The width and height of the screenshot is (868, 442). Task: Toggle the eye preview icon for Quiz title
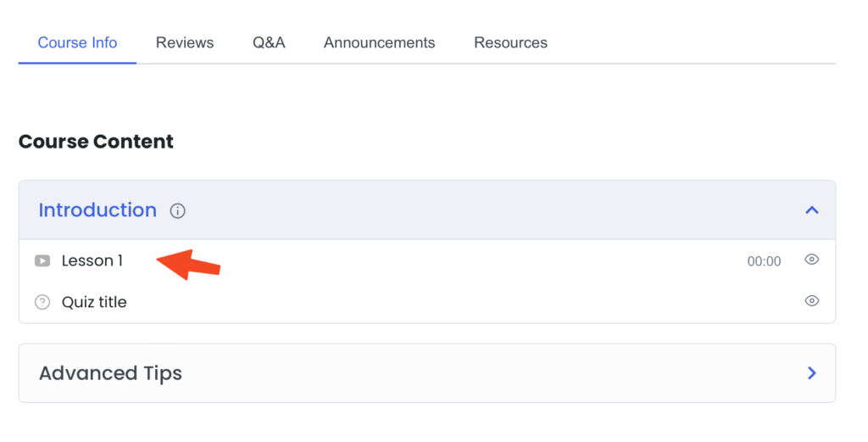tap(811, 301)
